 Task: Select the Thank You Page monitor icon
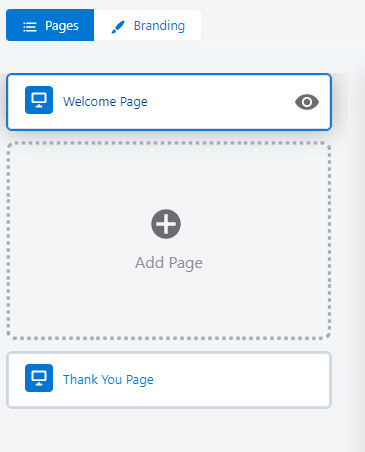pos(39,378)
